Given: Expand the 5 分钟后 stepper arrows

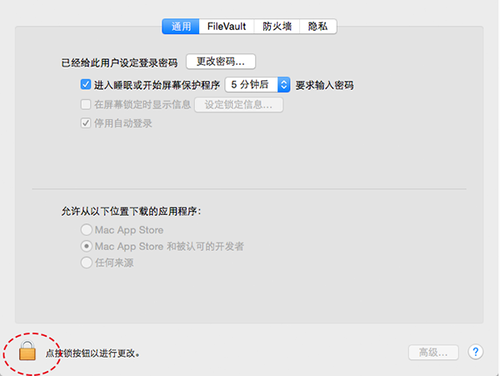Looking at the screenshot, I should 284,85.
